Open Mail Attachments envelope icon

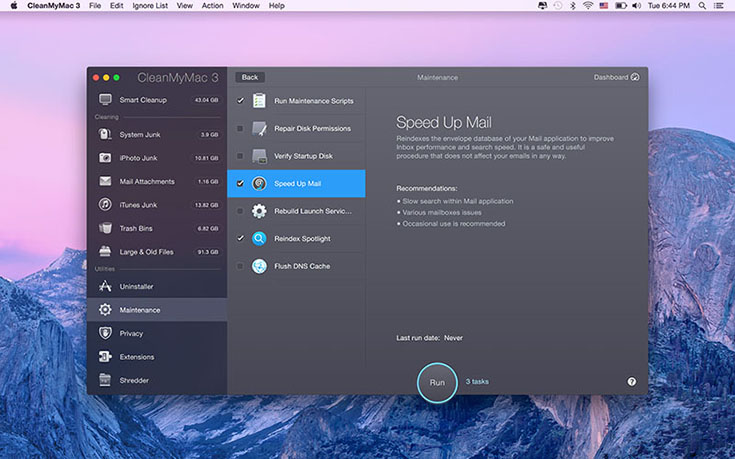point(105,181)
